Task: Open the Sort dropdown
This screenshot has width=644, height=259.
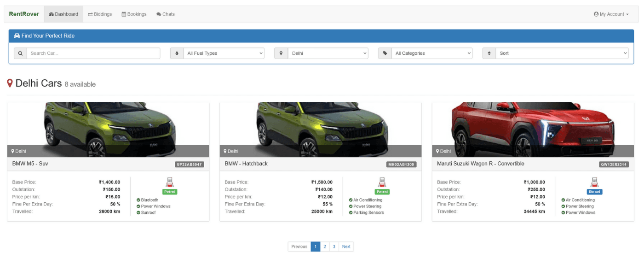Action: click(x=562, y=53)
